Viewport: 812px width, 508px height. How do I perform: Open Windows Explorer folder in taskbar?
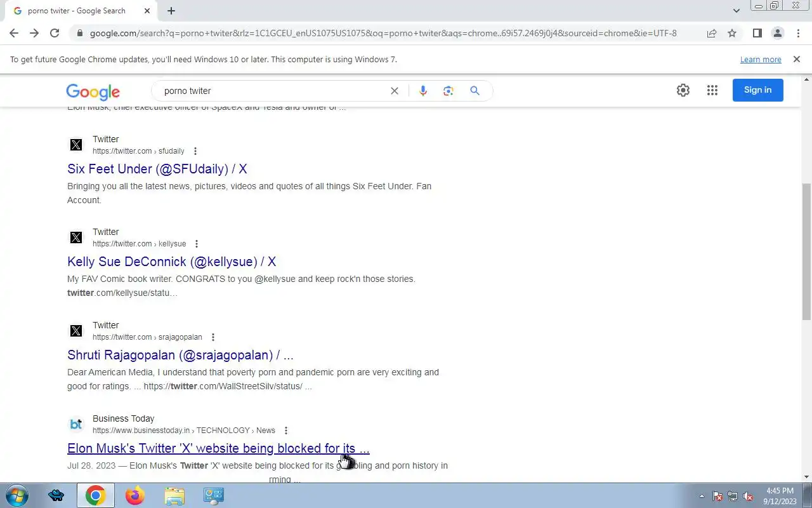coord(174,495)
